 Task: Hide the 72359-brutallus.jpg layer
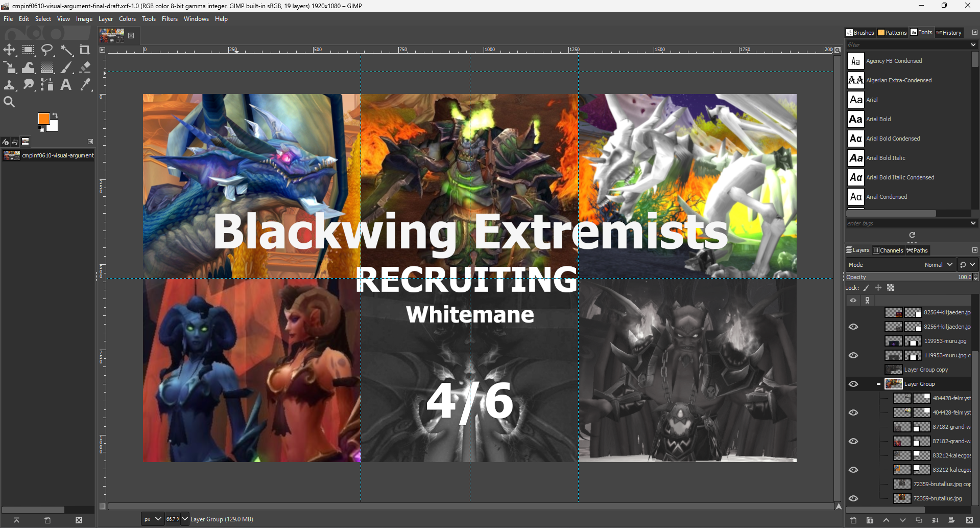[853, 498]
